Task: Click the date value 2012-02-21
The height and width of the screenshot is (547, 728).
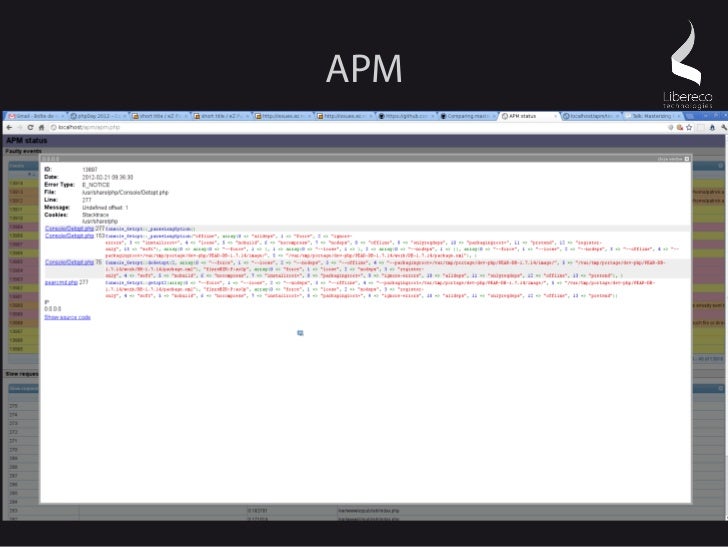Action: [x=107, y=177]
